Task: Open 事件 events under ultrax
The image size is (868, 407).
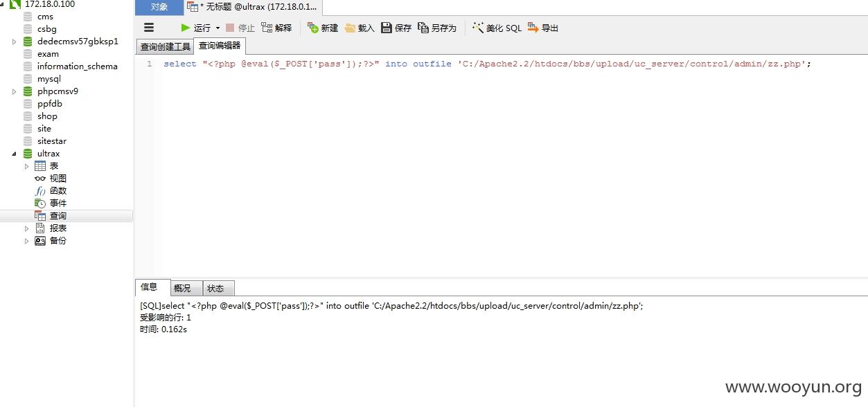Action: 58,203
